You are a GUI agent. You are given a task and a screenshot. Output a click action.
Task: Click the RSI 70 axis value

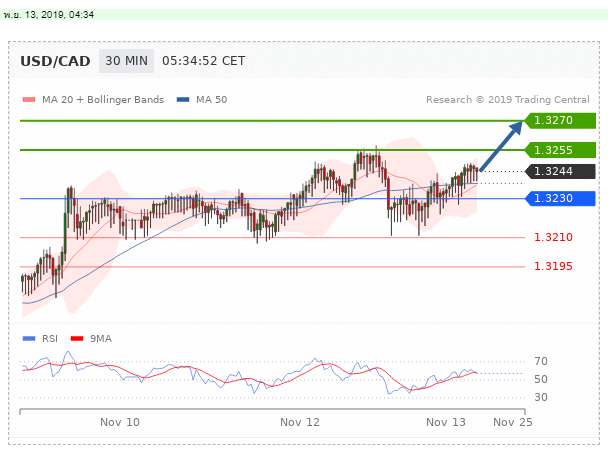click(541, 361)
